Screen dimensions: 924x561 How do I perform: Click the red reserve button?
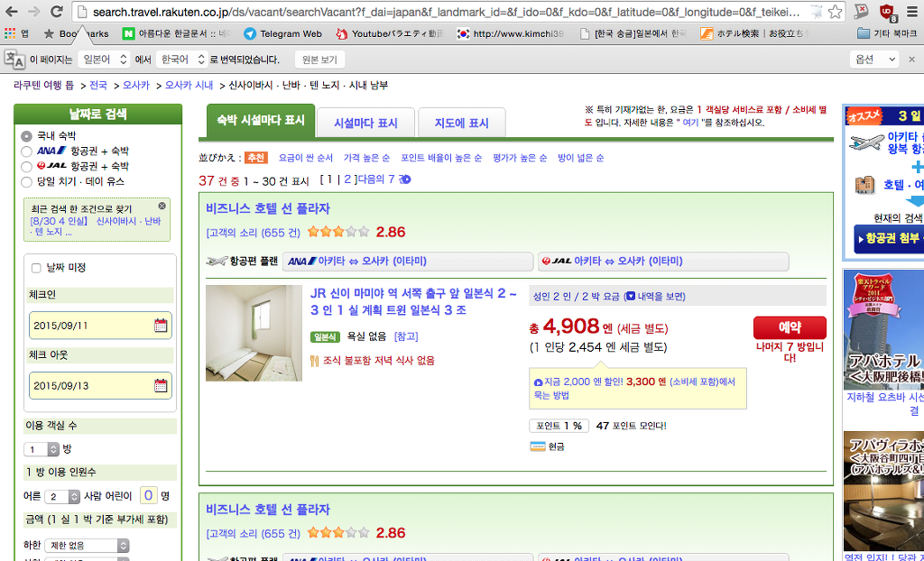pyautogui.click(x=790, y=327)
